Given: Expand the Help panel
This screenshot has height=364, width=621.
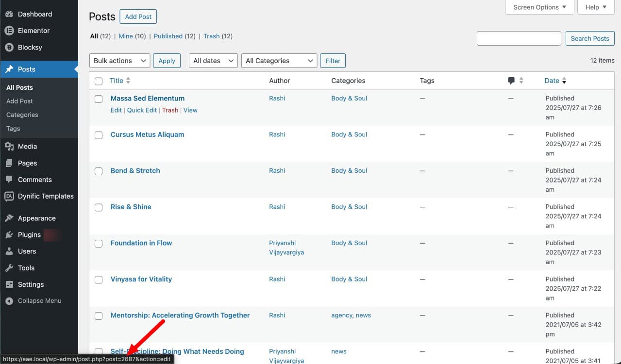Looking at the screenshot, I should [x=596, y=7].
